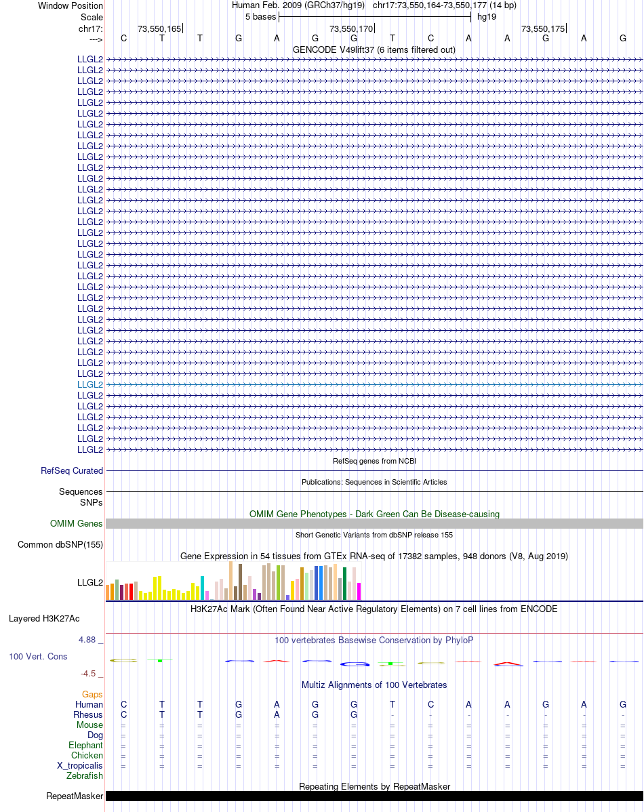Screen dimensions: 644x812
Task: Click the RepeatMasker track label
Action: (x=75, y=796)
